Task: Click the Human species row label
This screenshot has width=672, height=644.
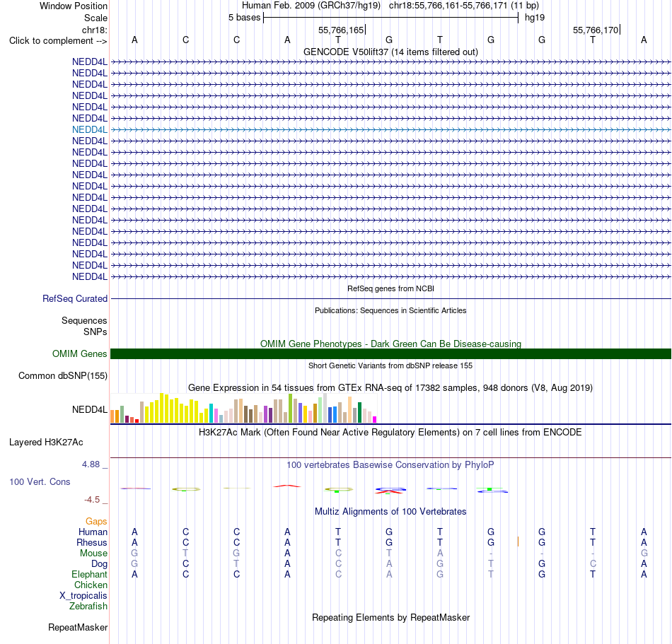Action: click(x=93, y=532)
